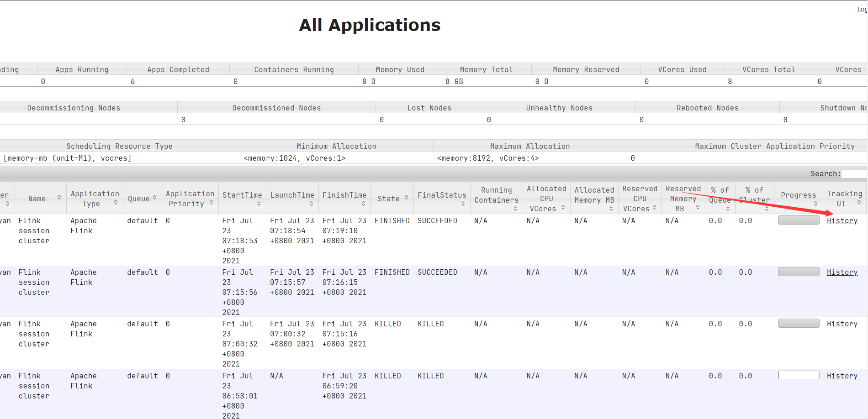
Task: Click the Memory Total header
Action: 486,69
